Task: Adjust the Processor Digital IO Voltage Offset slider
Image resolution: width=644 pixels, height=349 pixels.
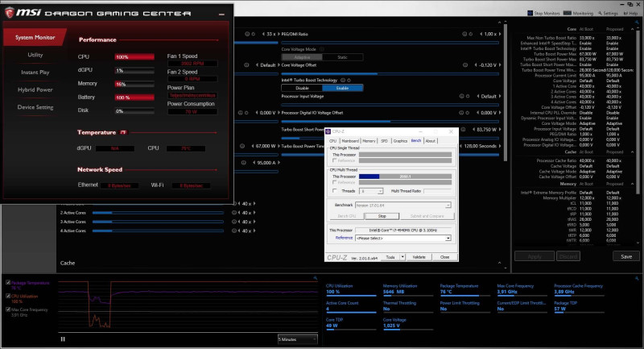Action: [390, 122]
